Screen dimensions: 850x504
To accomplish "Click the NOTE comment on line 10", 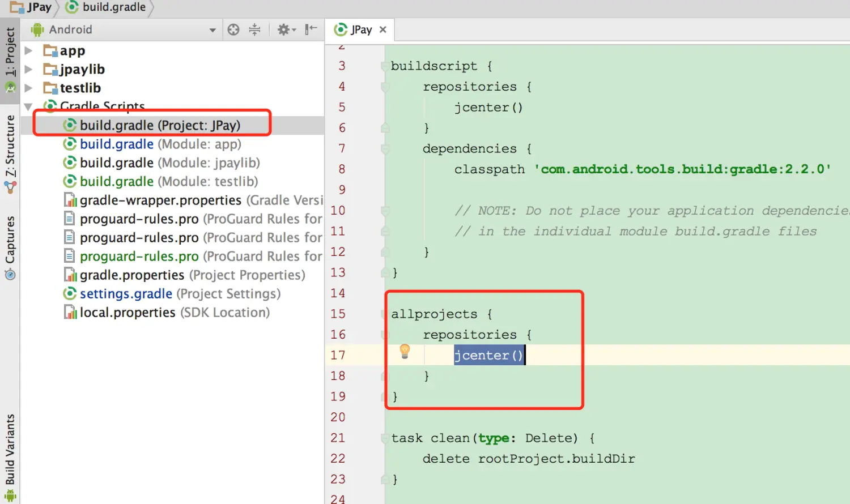I will tap(652, 211).
